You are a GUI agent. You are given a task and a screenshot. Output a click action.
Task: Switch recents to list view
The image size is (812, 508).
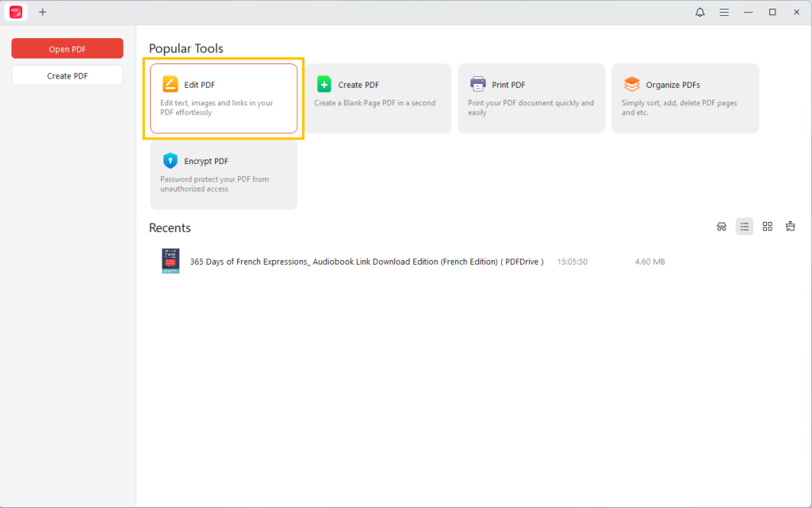(x=744, y=227)
